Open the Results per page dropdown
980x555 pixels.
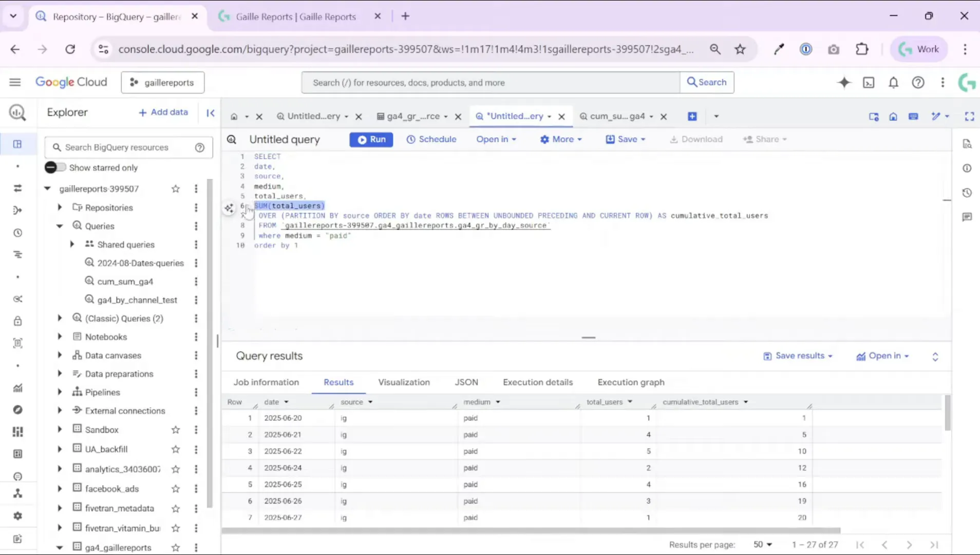(x=763, y=544)
